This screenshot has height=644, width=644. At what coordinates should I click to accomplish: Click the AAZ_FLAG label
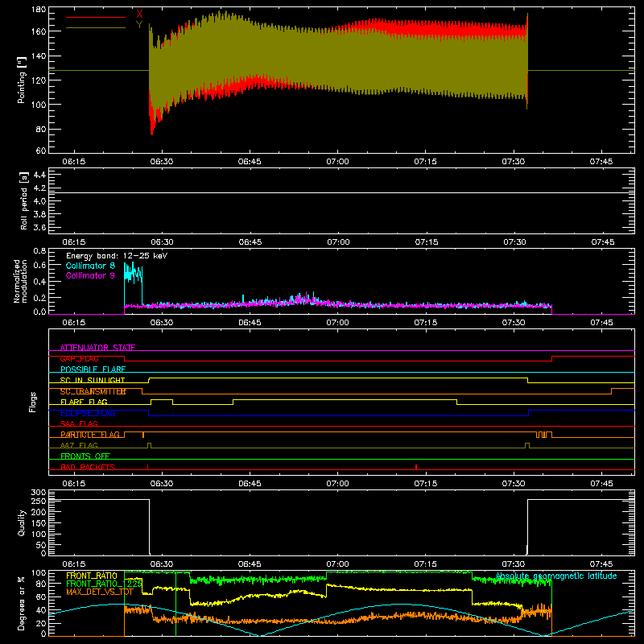point(79,445)
